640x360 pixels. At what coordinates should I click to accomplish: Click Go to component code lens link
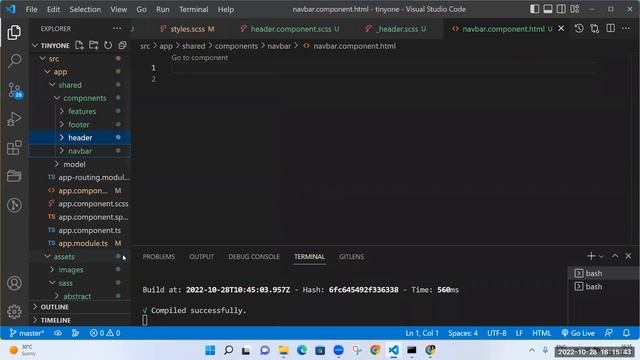(199, 58)
